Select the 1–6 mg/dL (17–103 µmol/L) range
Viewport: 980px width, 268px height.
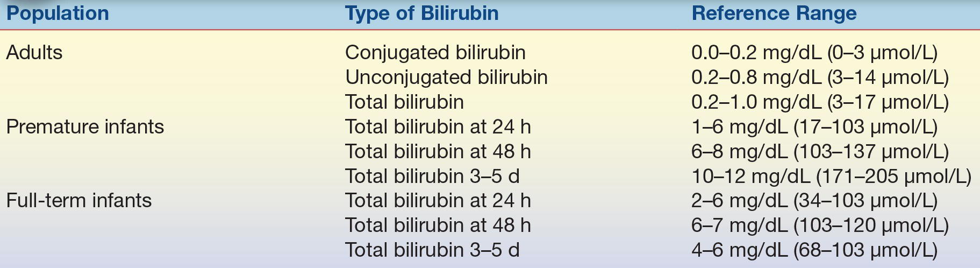(x=814, y=127)
